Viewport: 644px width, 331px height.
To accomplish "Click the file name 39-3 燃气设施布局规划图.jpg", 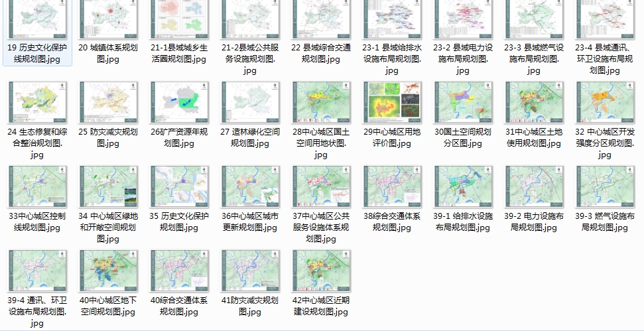I will [604, 222].
